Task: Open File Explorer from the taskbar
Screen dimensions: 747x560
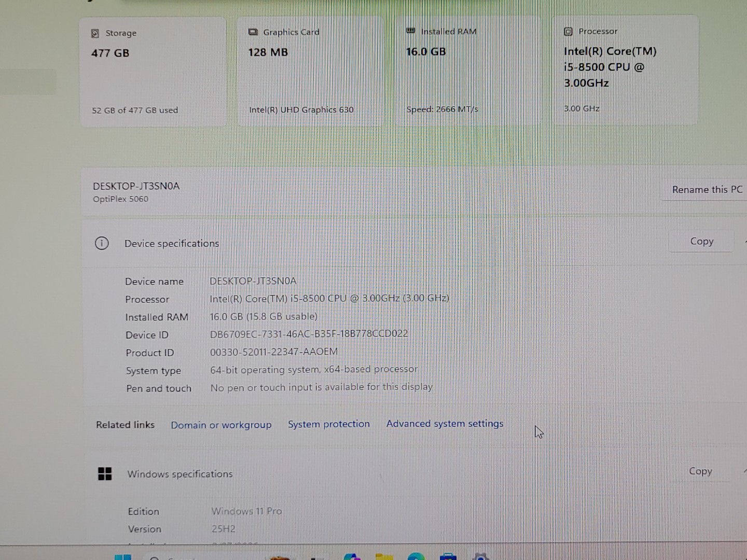Action: coord(385,557)
